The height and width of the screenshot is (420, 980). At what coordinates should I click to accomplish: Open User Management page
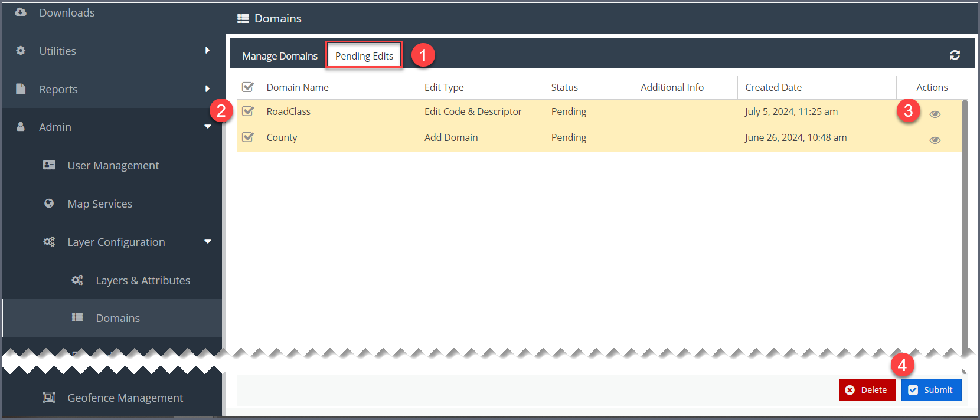[x=113, y=166]
